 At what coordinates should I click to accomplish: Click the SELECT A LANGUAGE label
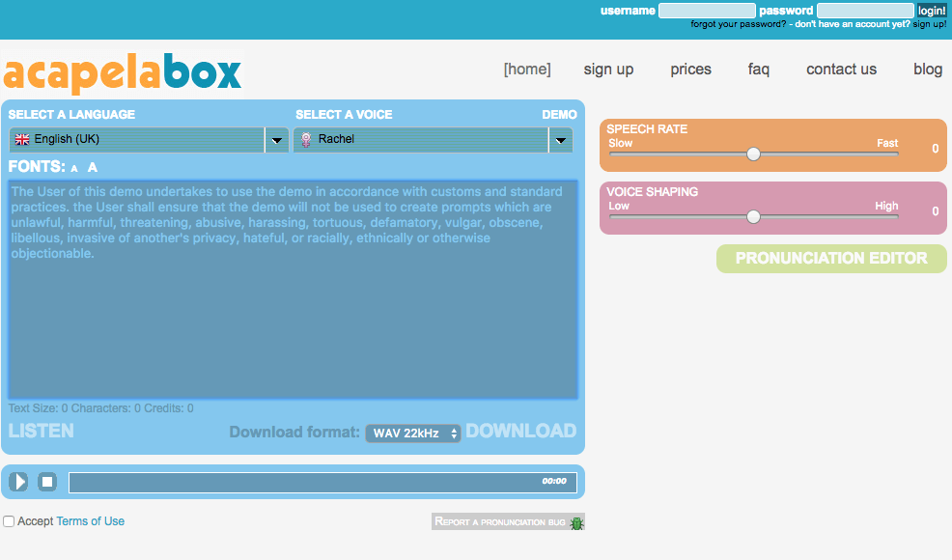point(71,115)
